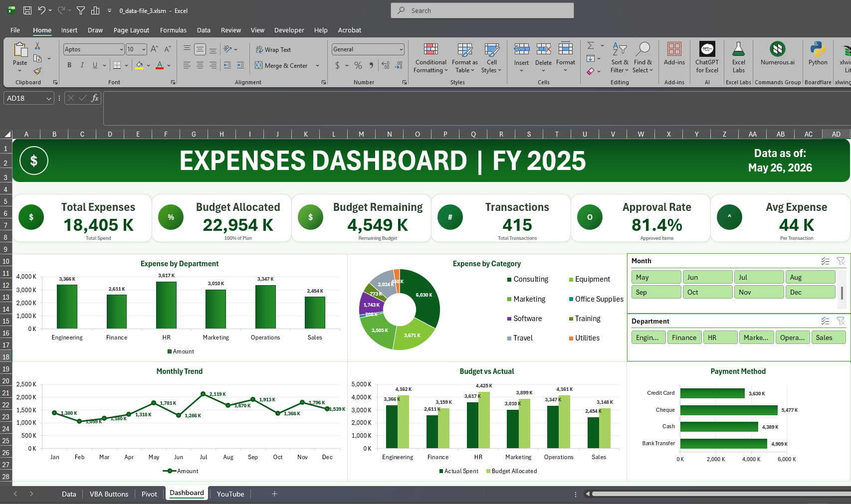Toggle Underline formatting
The height and width of the screenshot is (504, 851).
tap(95, 65)
